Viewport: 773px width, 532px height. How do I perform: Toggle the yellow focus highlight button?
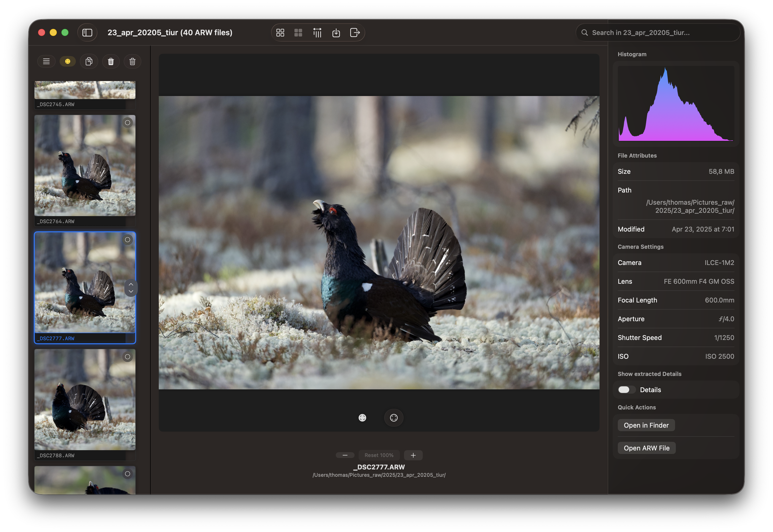[x=67, y=61]
